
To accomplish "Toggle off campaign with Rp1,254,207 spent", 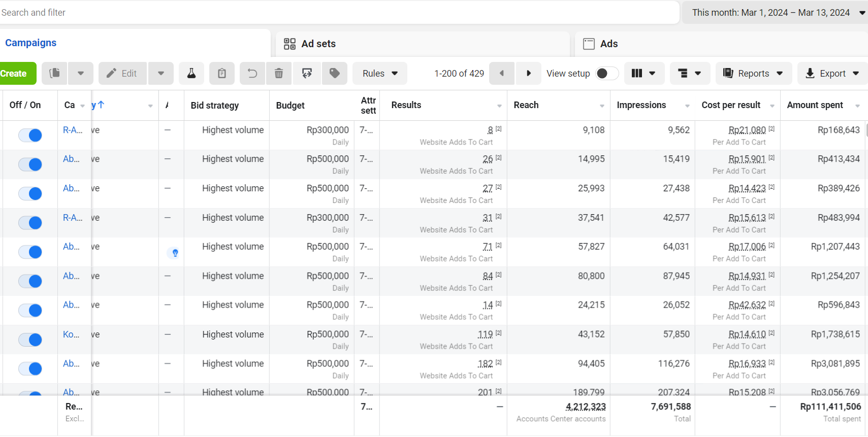I will (30, 281).
